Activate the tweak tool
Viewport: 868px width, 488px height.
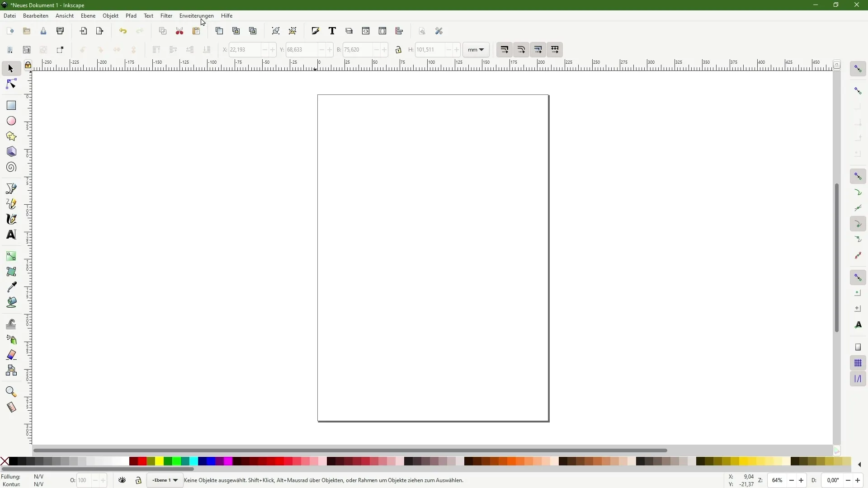pyautogui.click(x=11, y=324)
